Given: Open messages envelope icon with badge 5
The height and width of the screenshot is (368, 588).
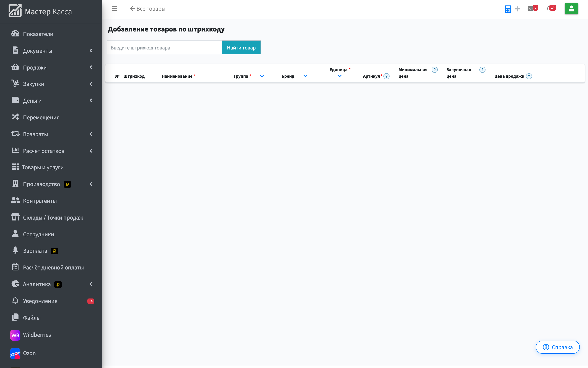Looking at the screenshot, I should pos(532,9).
